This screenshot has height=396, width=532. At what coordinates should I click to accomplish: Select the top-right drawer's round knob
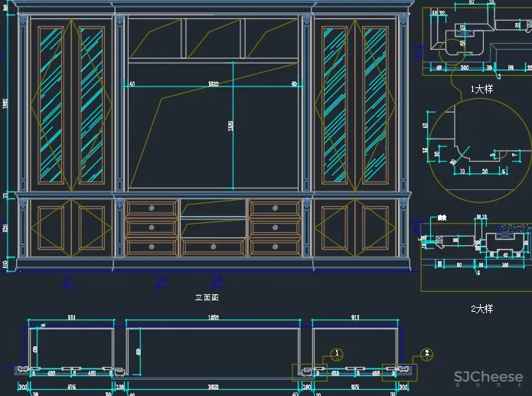pyautogui.click(x=274, y=208)
